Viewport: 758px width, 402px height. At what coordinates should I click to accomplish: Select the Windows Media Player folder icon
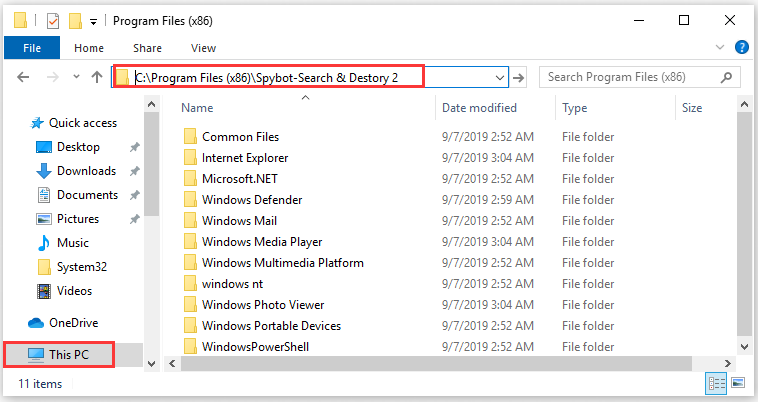pyautogui.click(x=190, y=242)
